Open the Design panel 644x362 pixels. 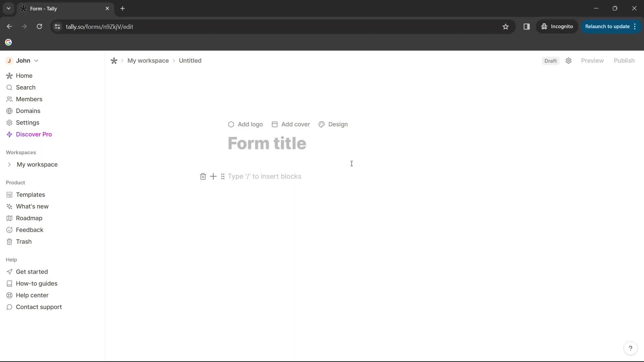333,124
